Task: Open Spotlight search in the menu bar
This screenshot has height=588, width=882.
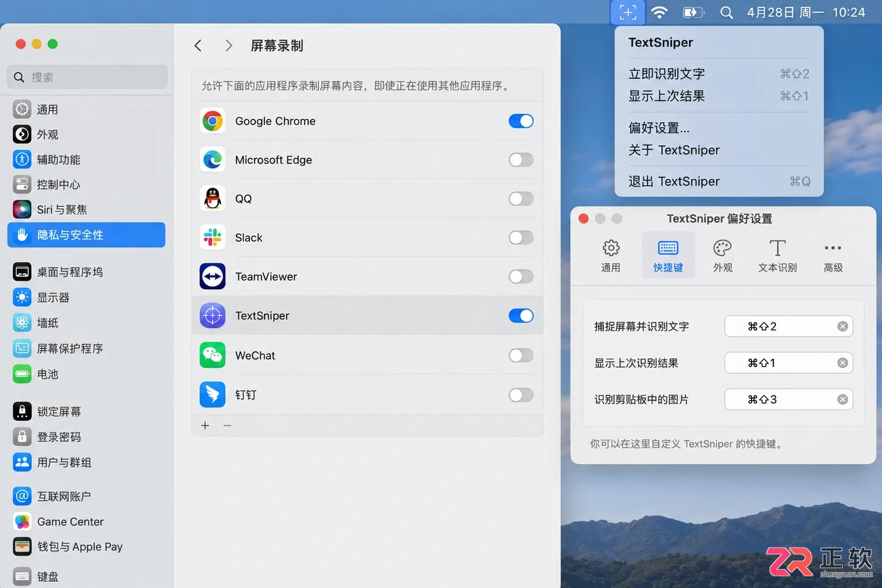Action: click(x=726, y=12)
